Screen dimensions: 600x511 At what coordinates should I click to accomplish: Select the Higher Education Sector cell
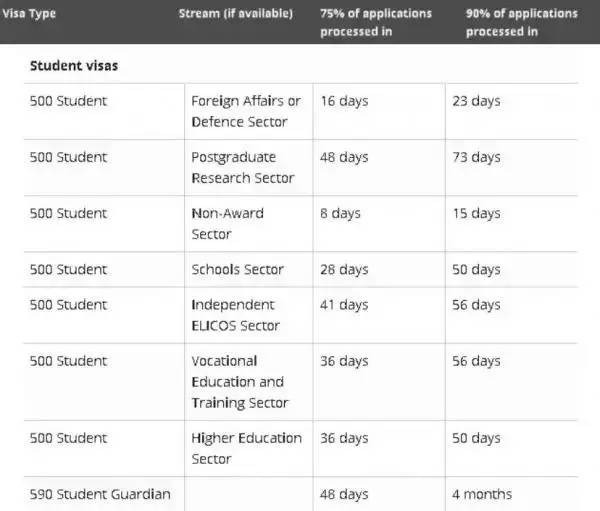(x=246, y=448)
